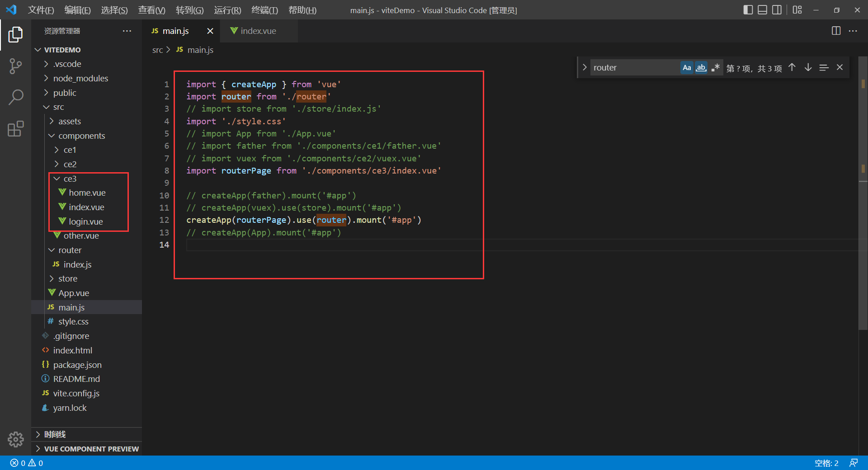Click the 空格: 2 indentation setting

point(826,463)
